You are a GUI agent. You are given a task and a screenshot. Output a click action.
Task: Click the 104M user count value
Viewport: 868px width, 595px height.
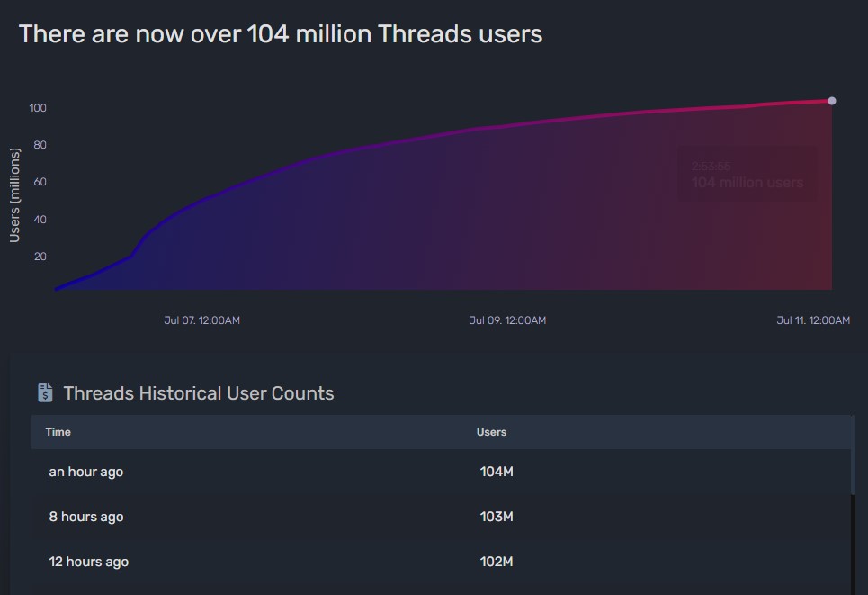click(497, 472)
